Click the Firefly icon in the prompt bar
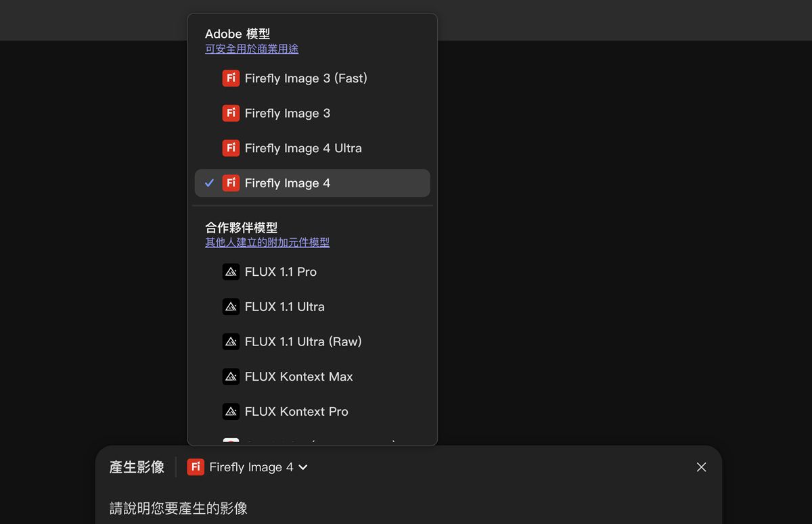 [x=196, y=467]
